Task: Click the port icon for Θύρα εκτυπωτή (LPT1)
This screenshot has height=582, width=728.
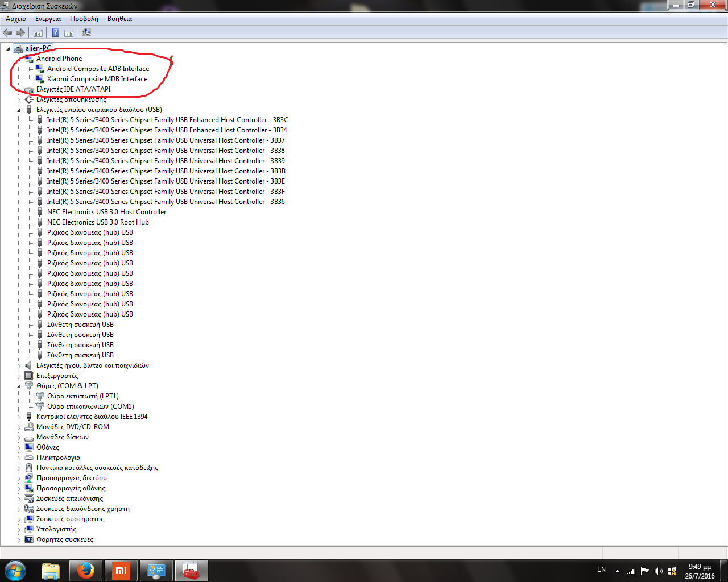Action: pos(40,396)
